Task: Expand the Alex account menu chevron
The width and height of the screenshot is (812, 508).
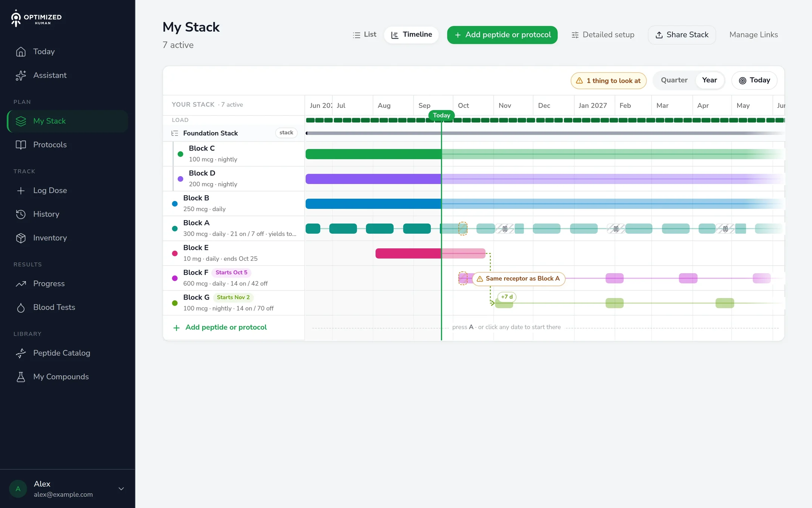Action: 121,489
